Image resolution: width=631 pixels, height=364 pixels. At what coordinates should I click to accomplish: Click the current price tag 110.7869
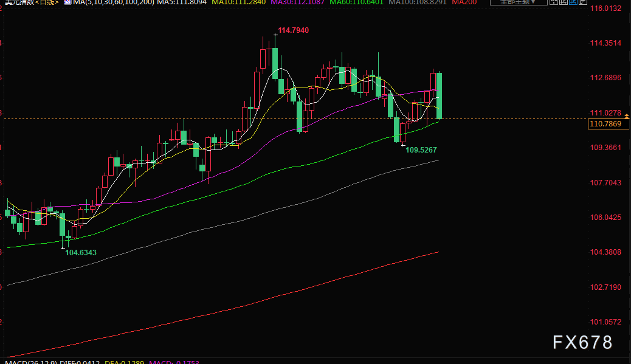pyautogui.click(x=605, y=124)
